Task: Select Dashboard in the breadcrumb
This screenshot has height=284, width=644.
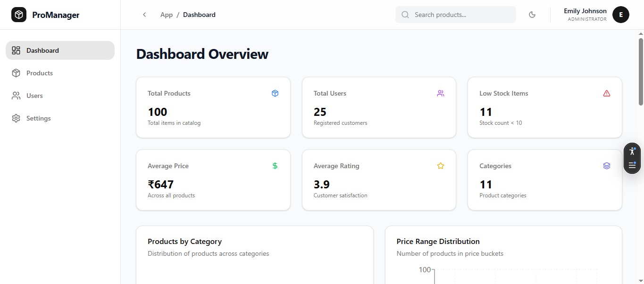Action: pos(199,15)
